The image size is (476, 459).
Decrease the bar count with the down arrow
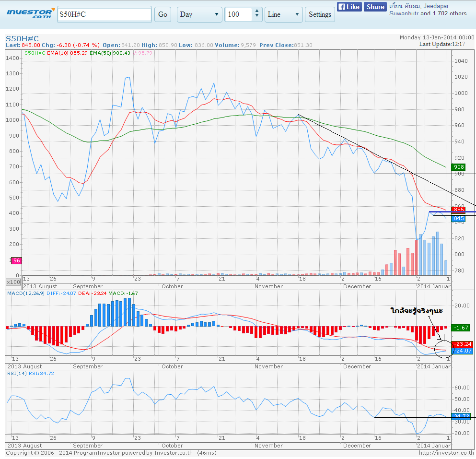257,17
